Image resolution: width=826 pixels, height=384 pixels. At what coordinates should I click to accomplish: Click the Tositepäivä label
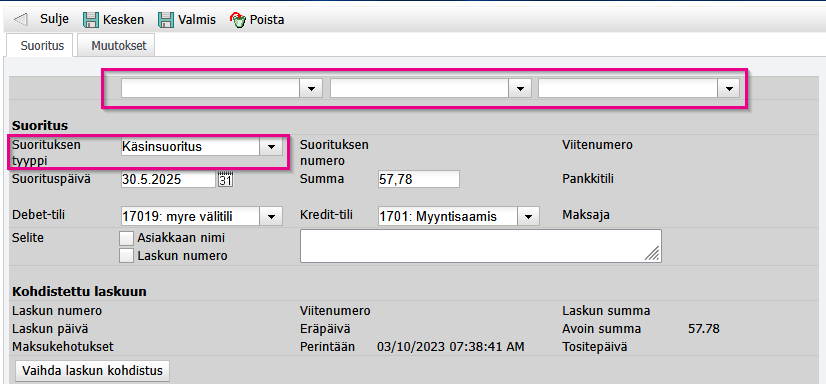pos(595,347)
